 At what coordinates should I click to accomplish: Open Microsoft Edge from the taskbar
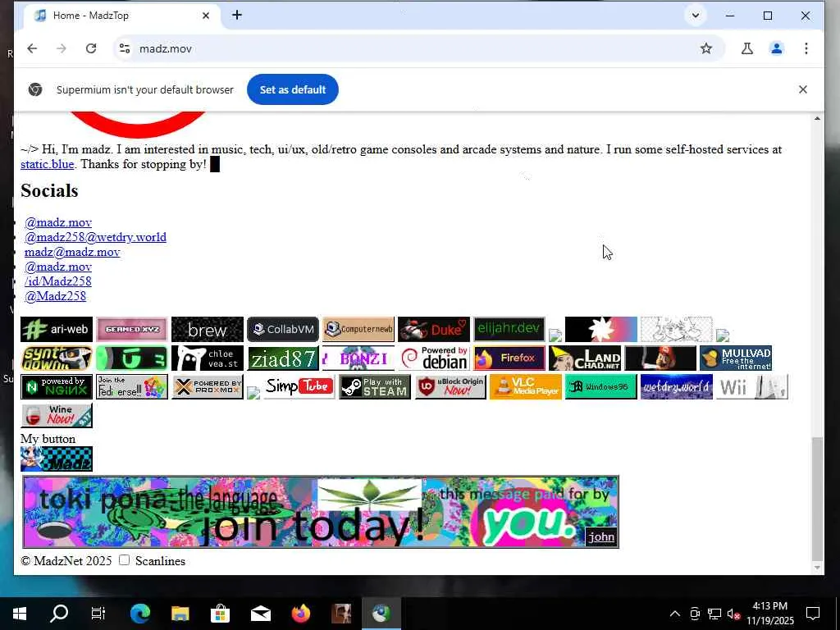click(139, 614)
